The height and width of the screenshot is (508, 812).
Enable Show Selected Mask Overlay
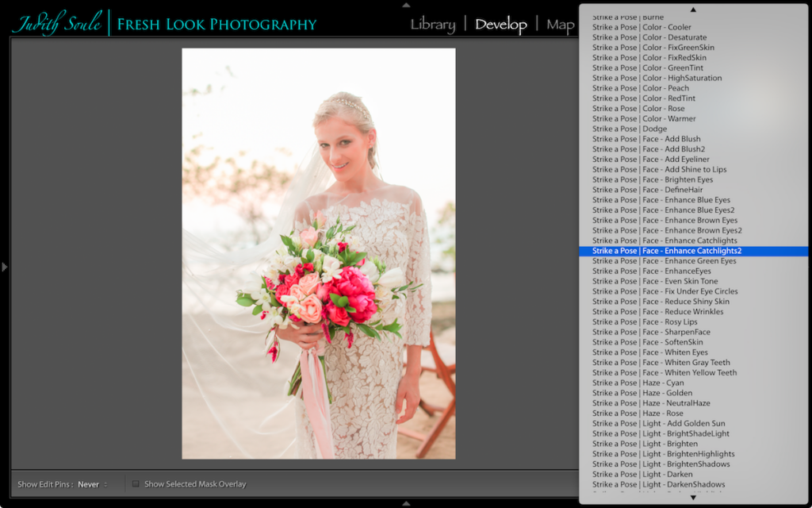coord(136,483)
